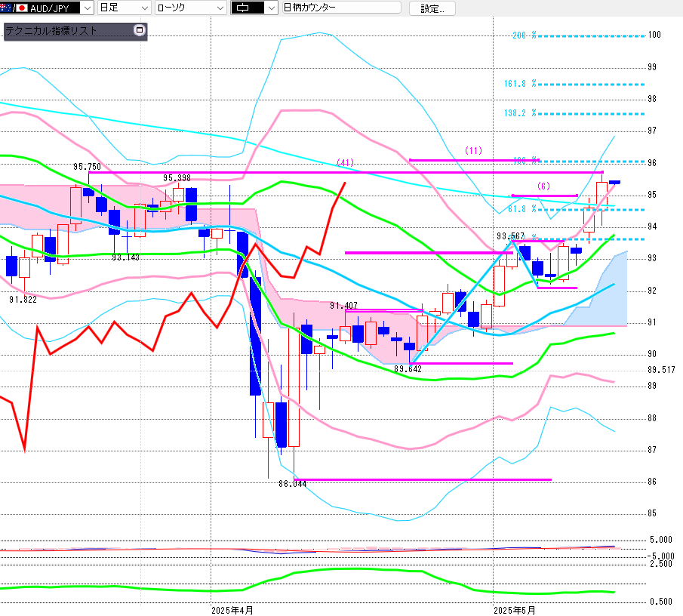Click the 89.517 axis price value
Screen dimensions: 683x616
coord(661,370)
